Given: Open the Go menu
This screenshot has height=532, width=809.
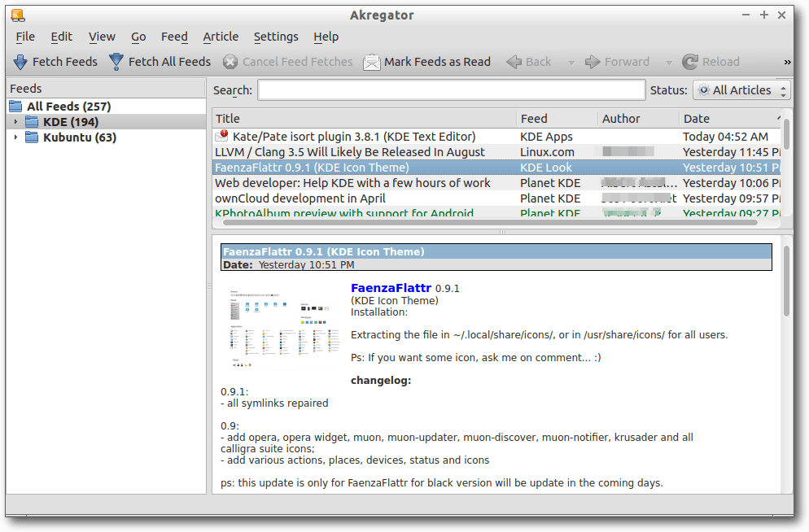Looking at the screenshot, I should pyautogui.click(x=138, y=37).
